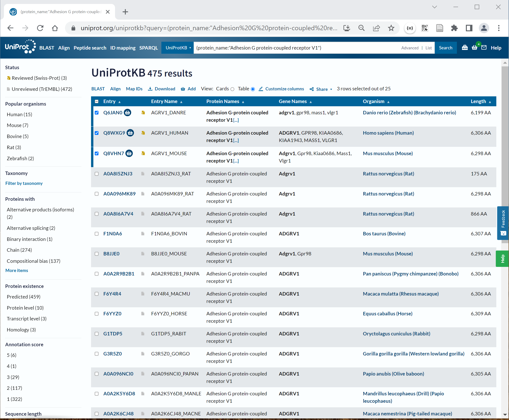The height and width of the screenshot is (420, 509).
Task: Click into the UniProt search query field
Action: 290,48
